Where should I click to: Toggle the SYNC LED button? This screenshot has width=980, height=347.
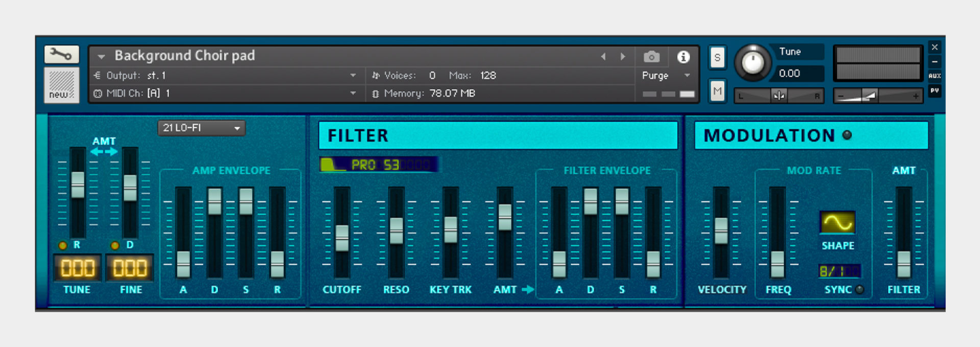pyautogui.click(x=860, y=289)
